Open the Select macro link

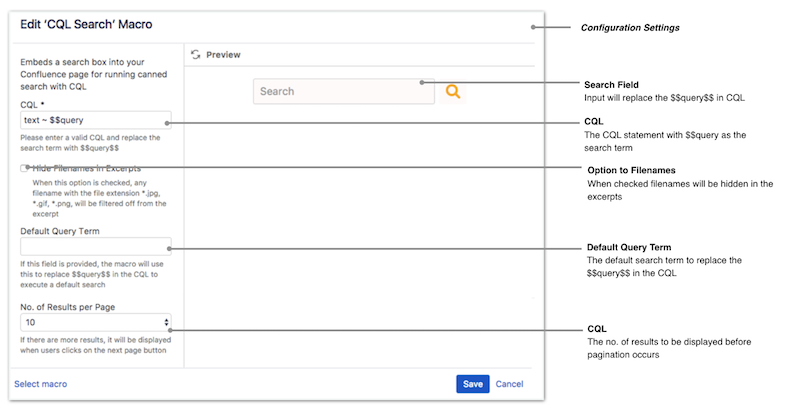[41, 384]
